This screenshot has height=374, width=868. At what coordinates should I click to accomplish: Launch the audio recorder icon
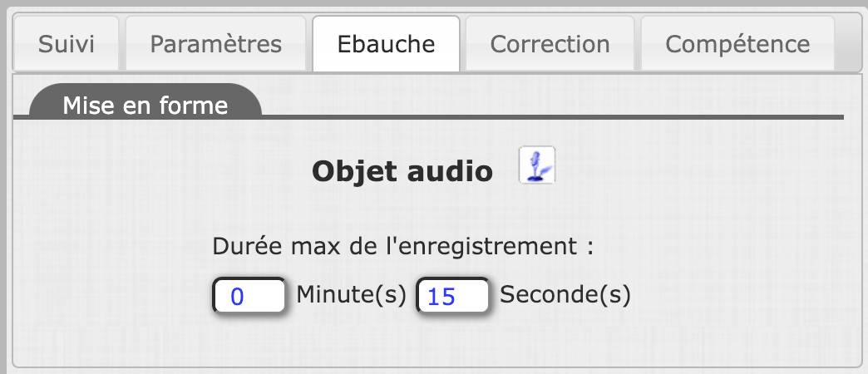pyautogui.click(x=536, y=165)
